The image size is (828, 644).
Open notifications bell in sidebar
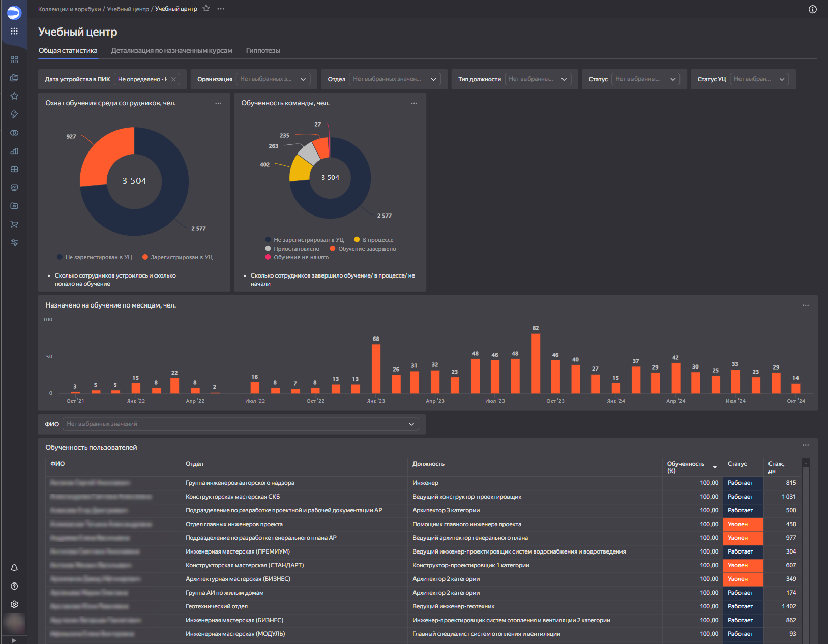(x=14, y=568)
